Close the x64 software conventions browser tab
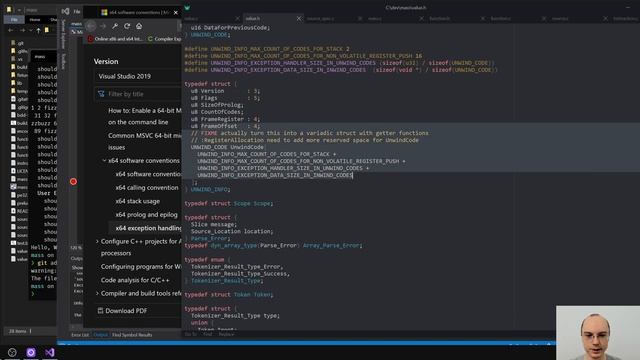The image size is (640, 360). coord(176,13)
